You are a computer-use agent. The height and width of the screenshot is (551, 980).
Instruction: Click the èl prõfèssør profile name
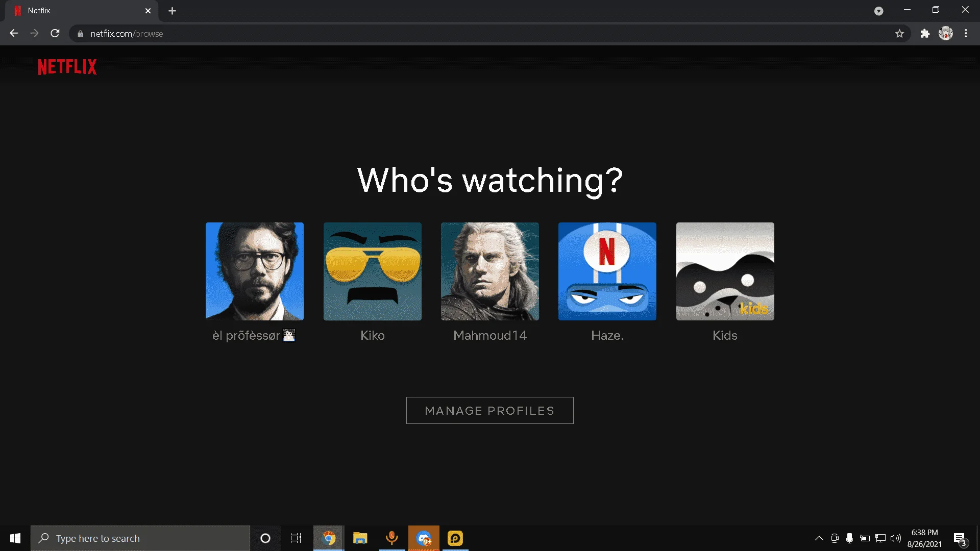[x=254, y=335]
